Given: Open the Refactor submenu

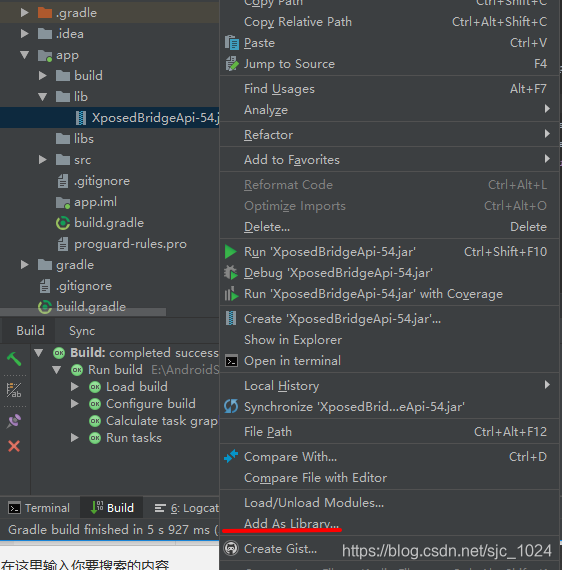Looking at the screenshot, I should 389,135.
